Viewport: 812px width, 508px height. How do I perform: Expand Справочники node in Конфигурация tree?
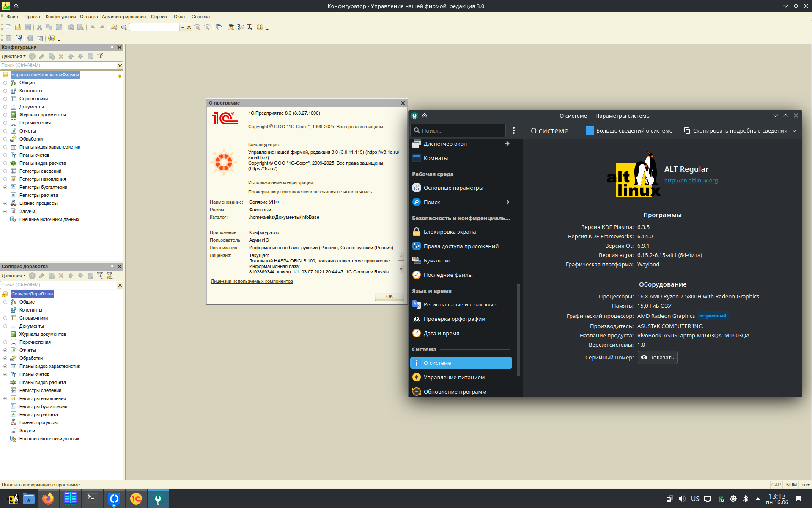click(x=5, y=99)
